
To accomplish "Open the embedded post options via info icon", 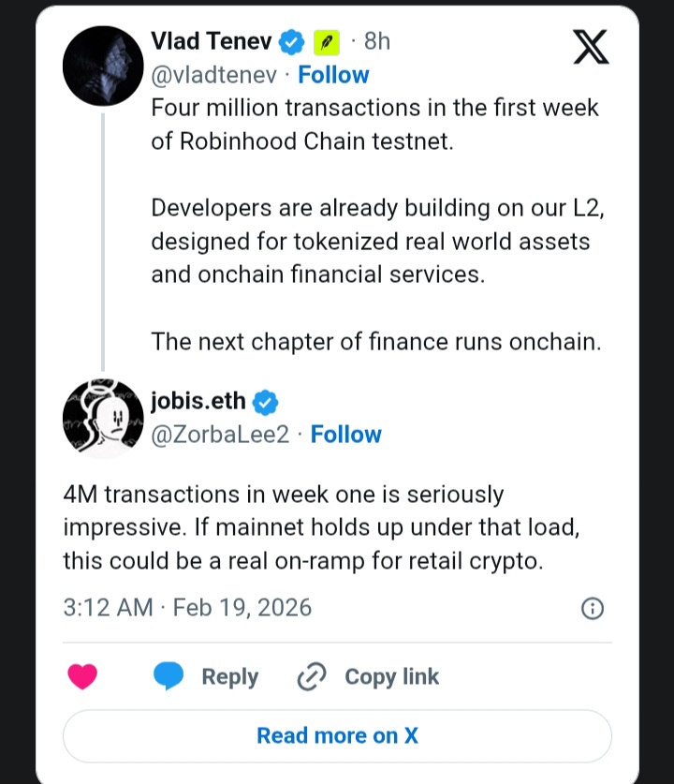I will tap(592, 608).
